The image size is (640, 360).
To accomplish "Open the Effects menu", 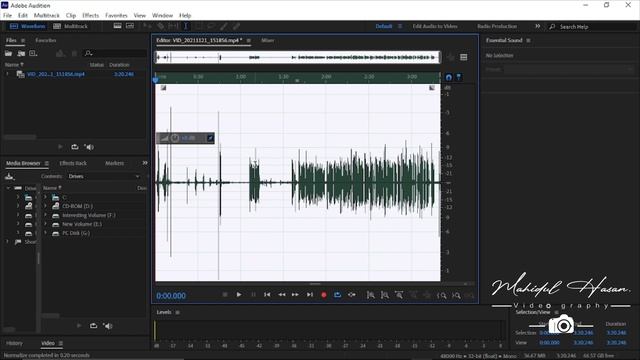I will (x=90, y=16).
